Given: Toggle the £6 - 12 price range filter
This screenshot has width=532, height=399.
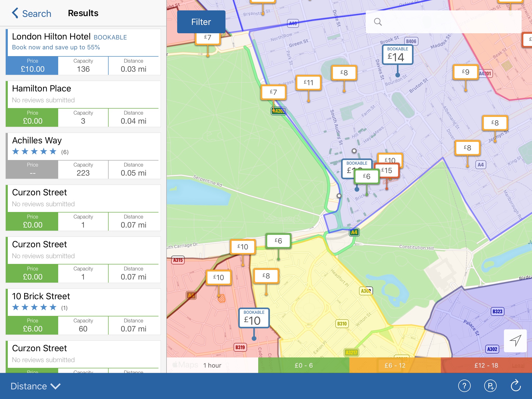Looking at the screenshot, I should [x=395, y=365].
